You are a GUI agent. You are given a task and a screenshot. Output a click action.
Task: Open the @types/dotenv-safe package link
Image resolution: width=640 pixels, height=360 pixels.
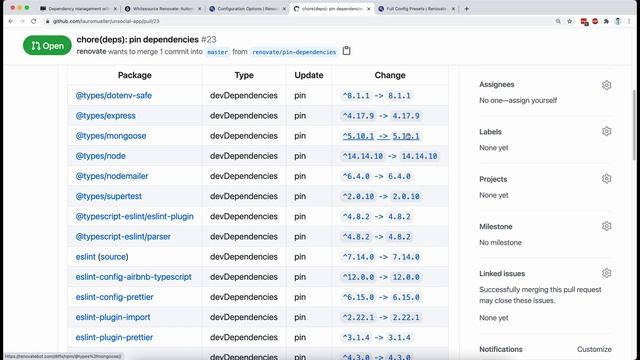coord(113,96)
